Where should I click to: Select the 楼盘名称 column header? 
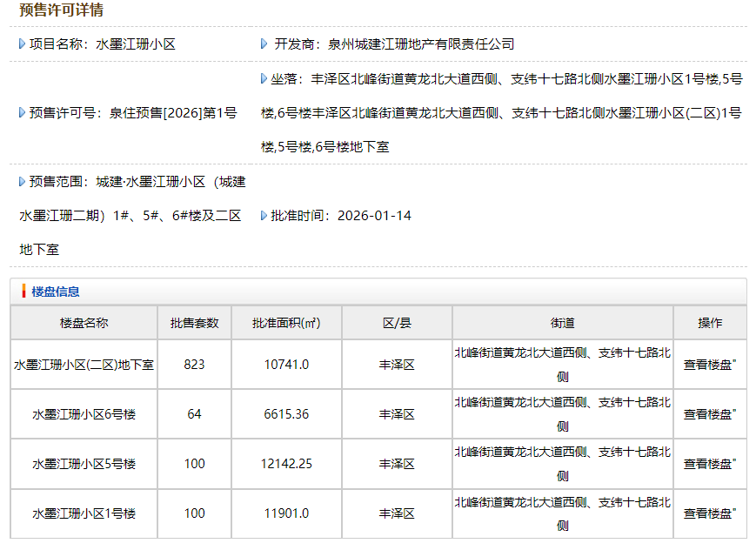point(84,323)
